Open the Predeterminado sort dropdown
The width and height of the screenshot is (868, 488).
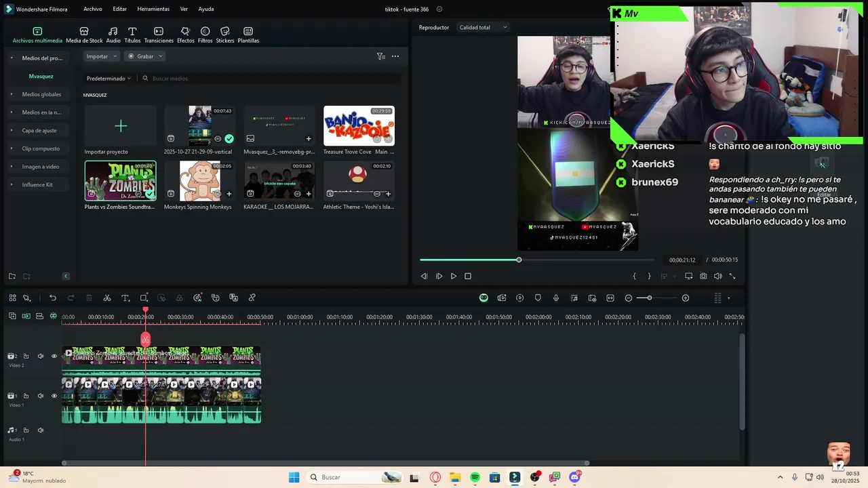(x=108, y=79)
